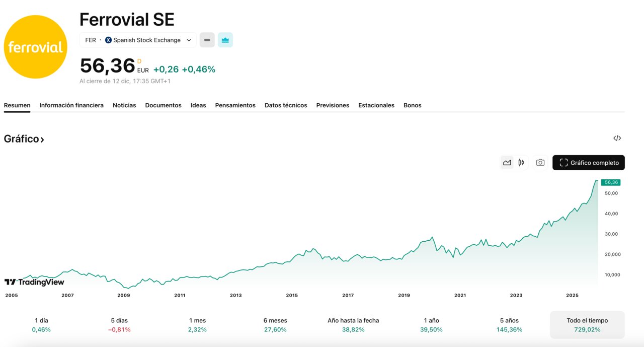
Task: Click the yellow Ferrovial company logo
Action: pyautogui.click(x=35, y=46)
